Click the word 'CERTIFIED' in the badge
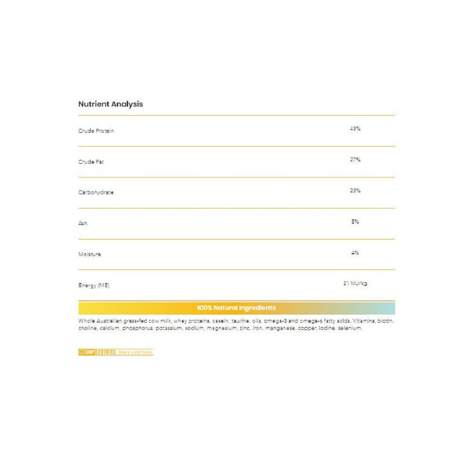This screenshot has width=476, height=476. point(106,352)
